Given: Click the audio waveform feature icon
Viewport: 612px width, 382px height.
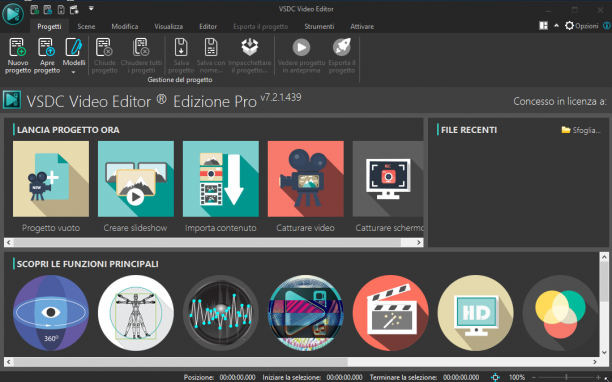Looking at the screenshot, I should pyautogui.click(x=221, y=313).
